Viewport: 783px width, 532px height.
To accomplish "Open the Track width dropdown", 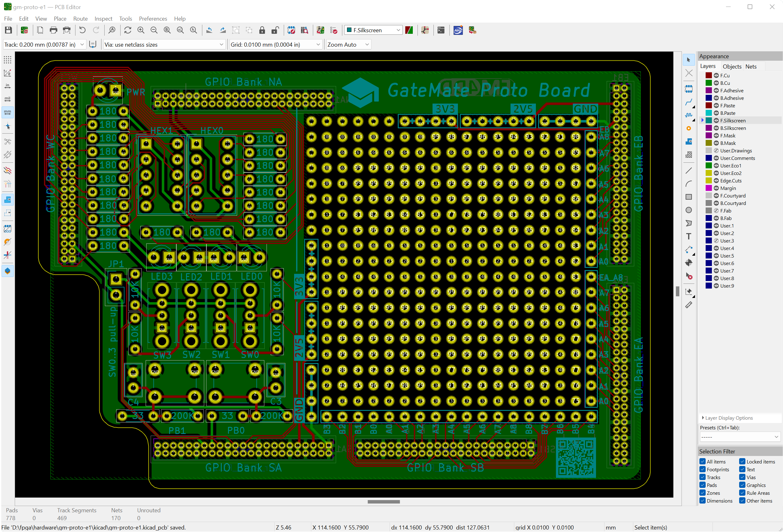I will 44,44.
